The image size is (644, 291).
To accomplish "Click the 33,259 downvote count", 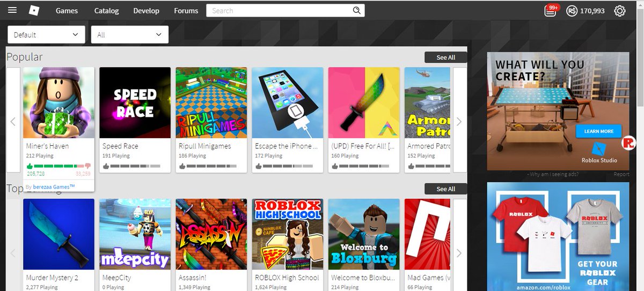I will (x=83, y=174).
